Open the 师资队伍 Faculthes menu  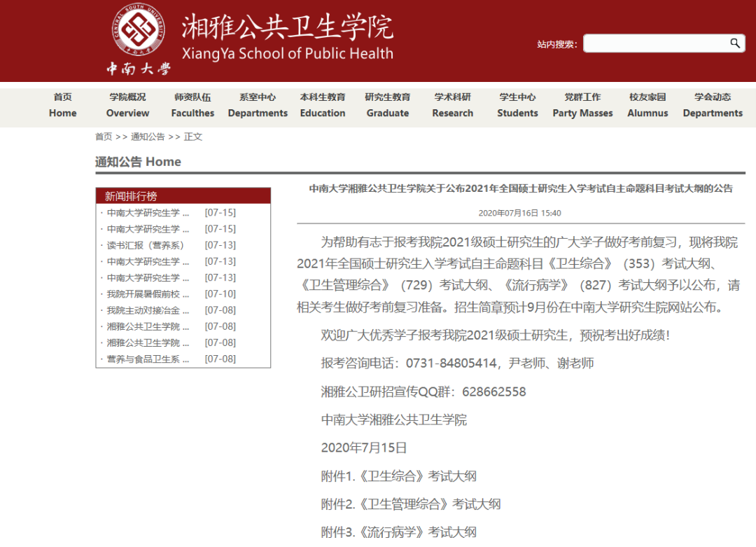click(x=192, y=104)
